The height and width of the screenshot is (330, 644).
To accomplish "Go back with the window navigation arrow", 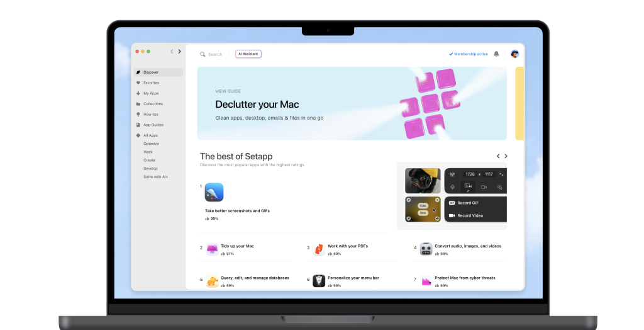I will [172, 52].
